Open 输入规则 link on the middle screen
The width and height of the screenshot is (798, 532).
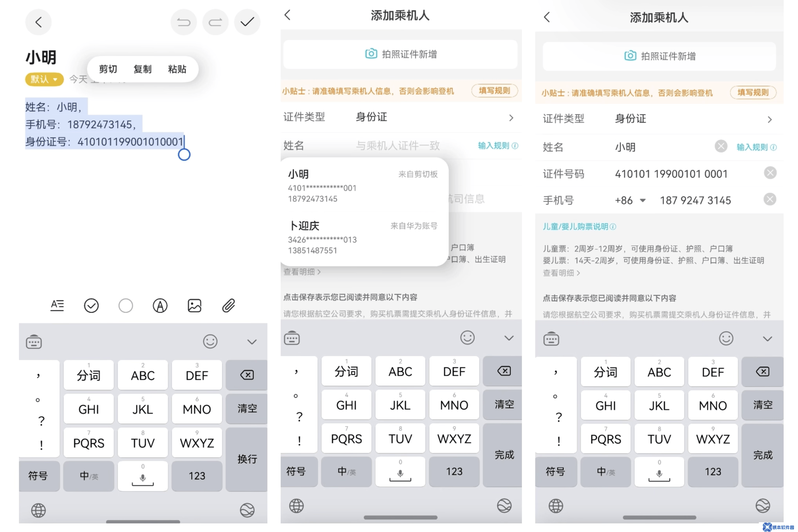coord(498,145)
